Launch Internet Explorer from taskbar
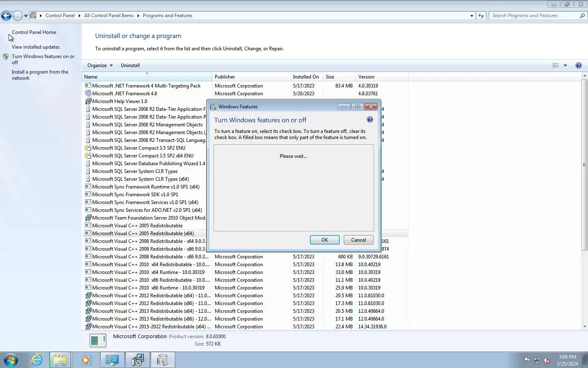Screen dimensions: 588x368 coord(37,360)
